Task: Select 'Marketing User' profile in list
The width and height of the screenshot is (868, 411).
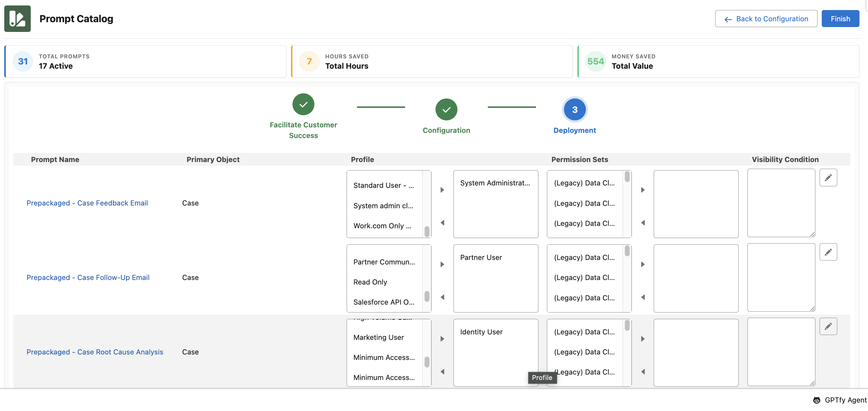Action: (x=378, y=337)
